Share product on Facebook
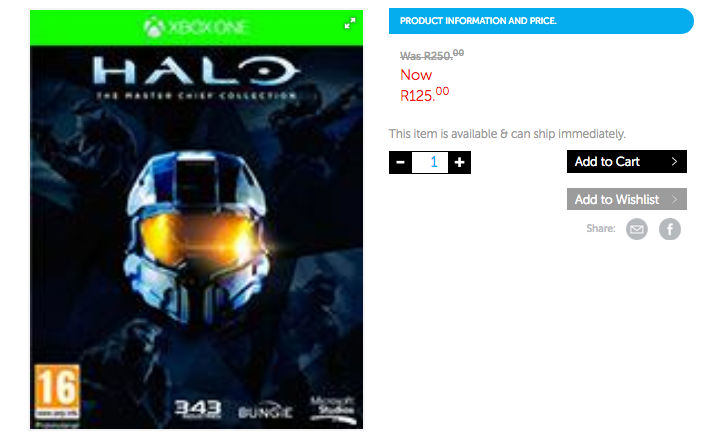Screen dimensions: 712x448 click(x=670, y=229)
